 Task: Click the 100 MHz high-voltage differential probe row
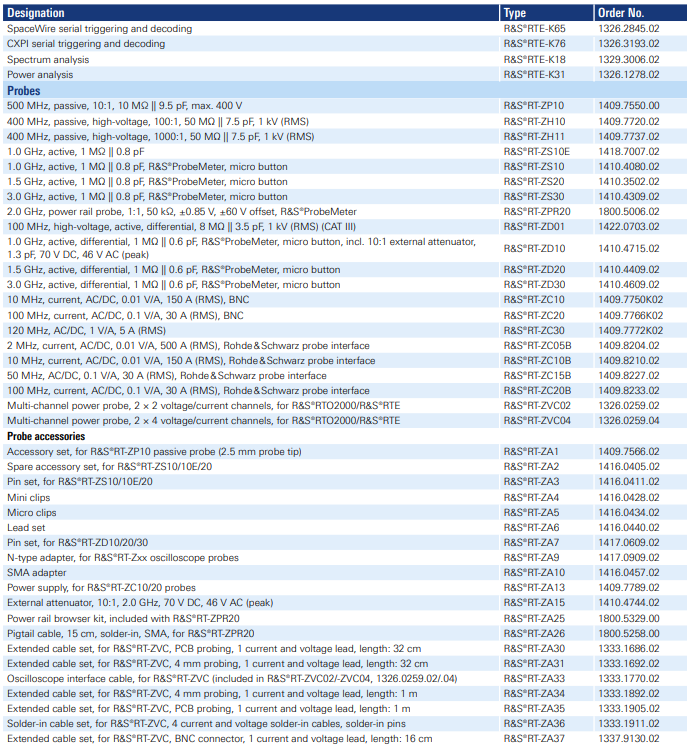coord(344,227)
